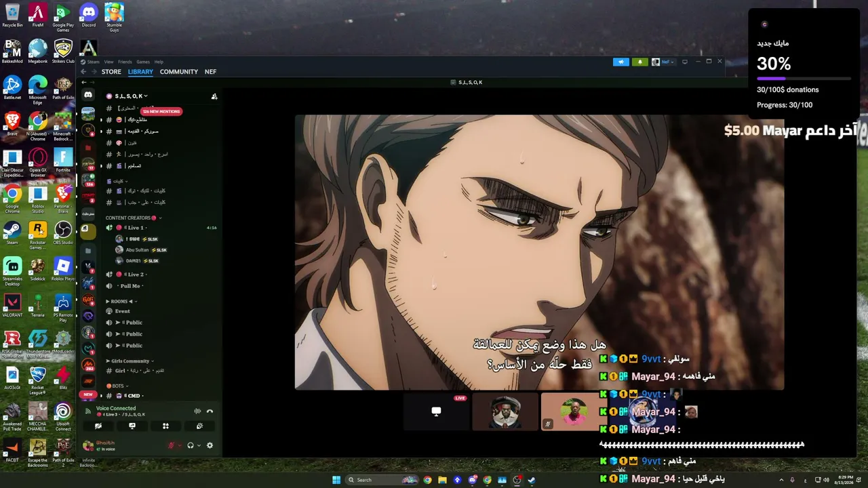The width and height of the screenshot is (868, 488).
Task: Click the taskbar Search box
Action: (x=382, y=480)
